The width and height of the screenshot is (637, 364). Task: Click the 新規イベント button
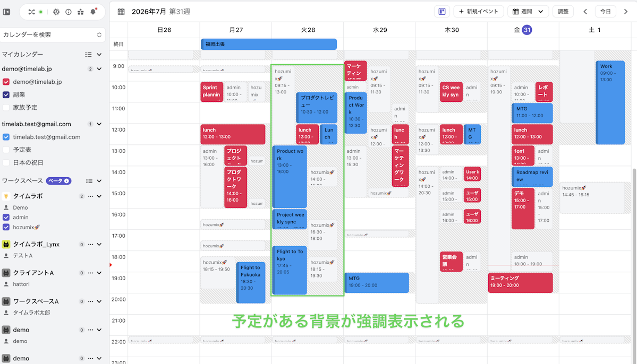point(479,11)
